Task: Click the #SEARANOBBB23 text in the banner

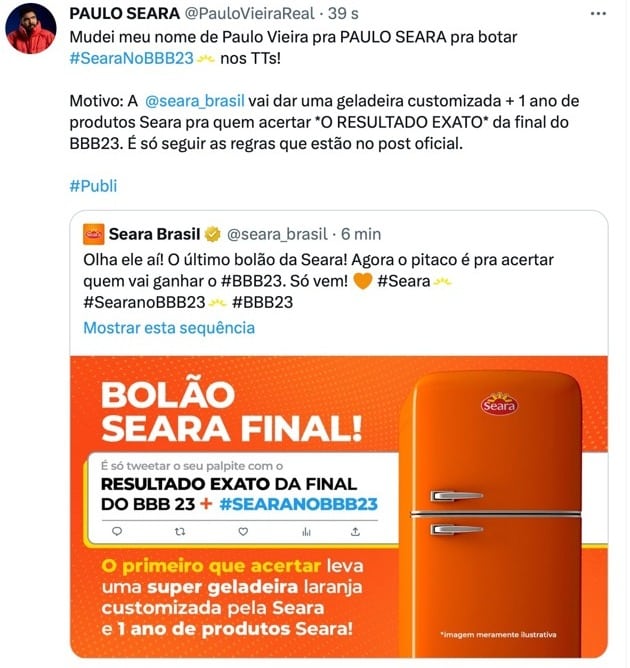Action: (x=299, y=504)
